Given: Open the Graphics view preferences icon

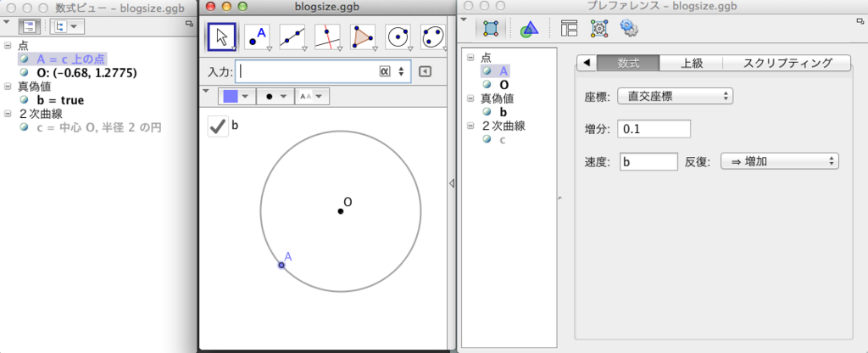Looking at the screenshot, I should tap(529, 28).
